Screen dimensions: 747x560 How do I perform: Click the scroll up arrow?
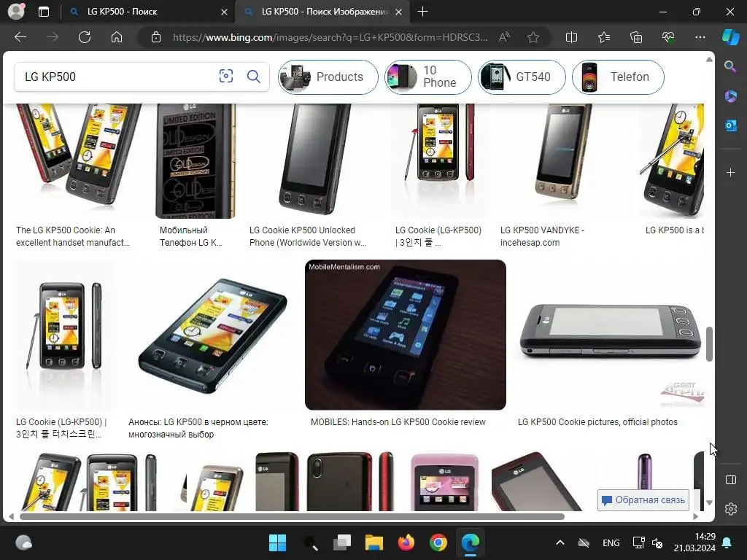click(709, 60)
